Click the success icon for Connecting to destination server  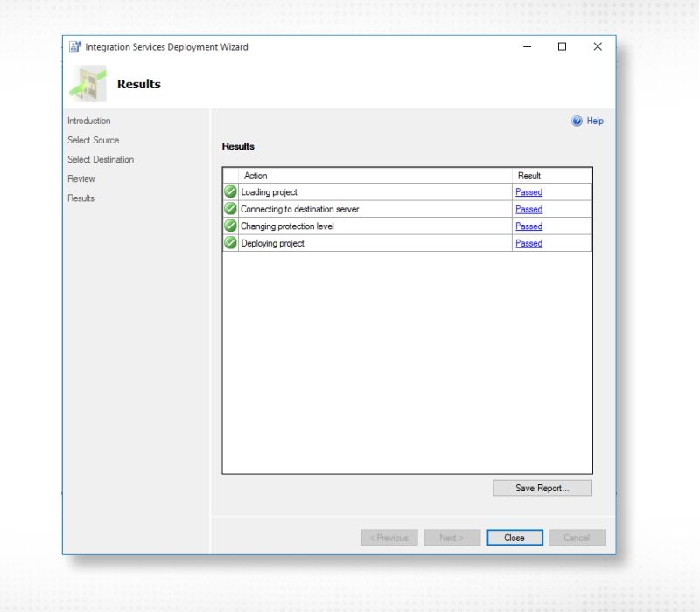tap(230, 209)
